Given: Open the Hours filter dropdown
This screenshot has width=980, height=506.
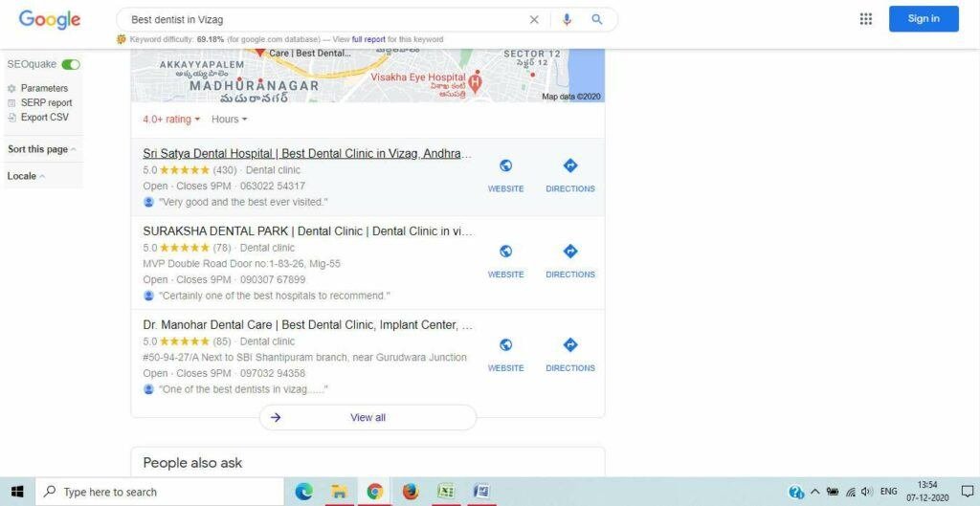Looking at the screenshot, I should pos(229,120).
